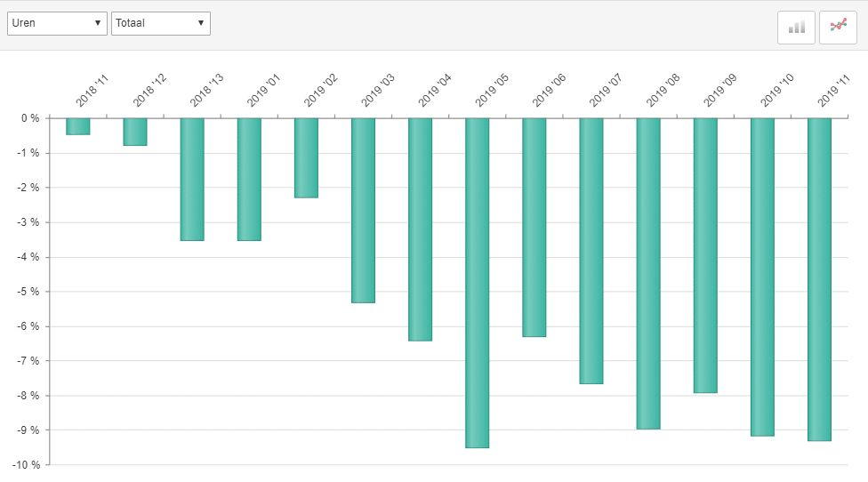The height and width of the screenshot is (482, 868).
Task: Click the 2018 '11 bar
Action: point(78,126)
